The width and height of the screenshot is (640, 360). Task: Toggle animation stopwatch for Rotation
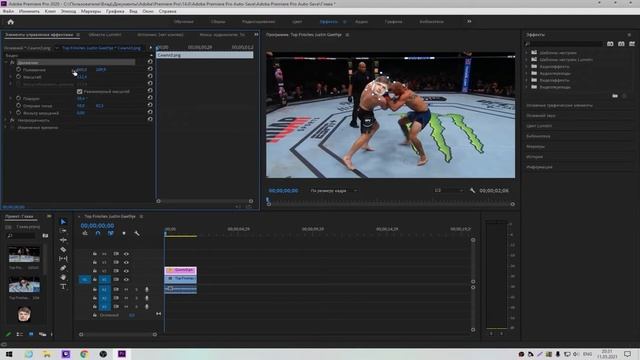click(18, 98)
